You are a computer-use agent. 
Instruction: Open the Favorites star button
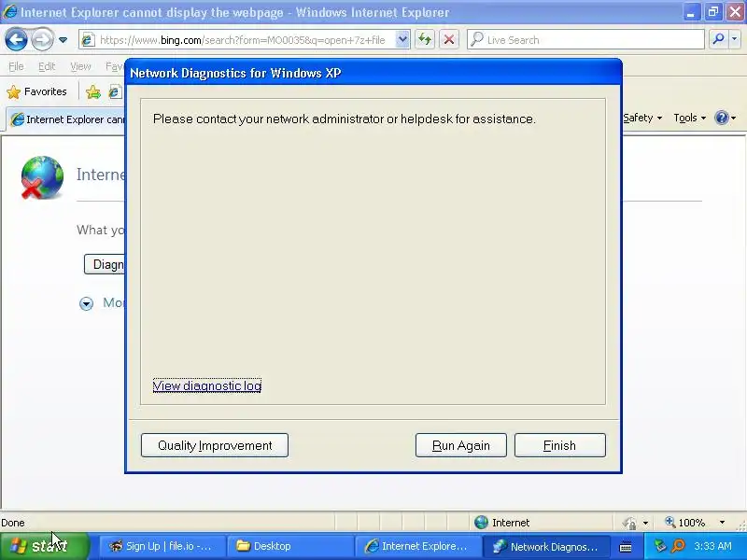(36, 91)
